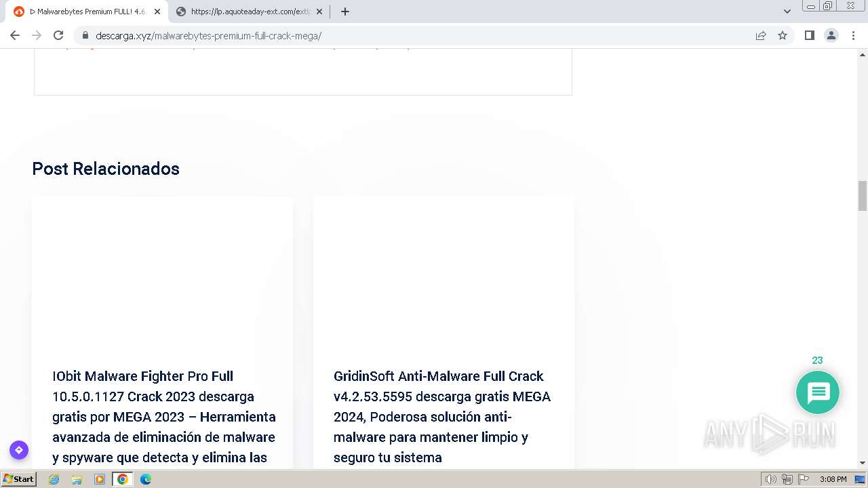868x488 pixels.
Task: Click the purple floating widget icon
Action: [19, 450]
